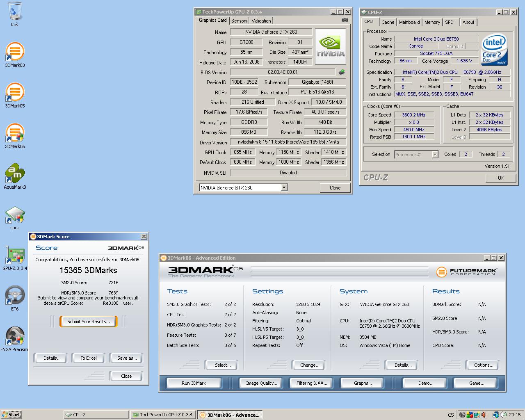Click the CS language indicator in tray
The image size is (525, 420).
pos(451,415)
